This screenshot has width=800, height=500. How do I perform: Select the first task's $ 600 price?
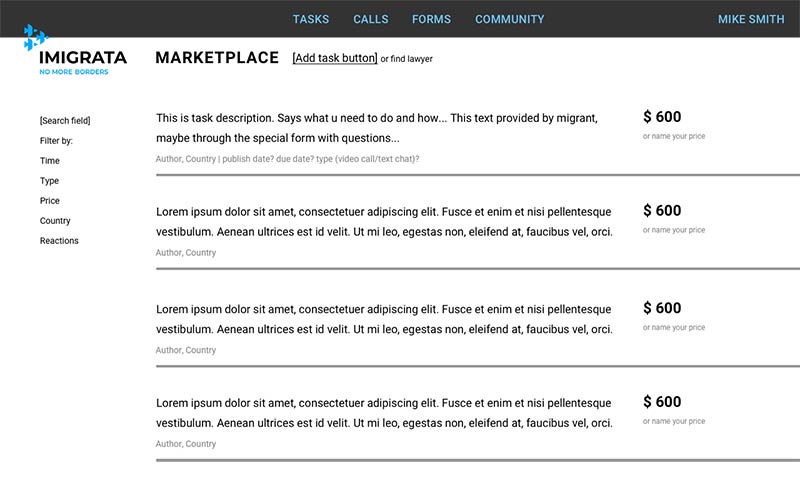tap(662, 117)
